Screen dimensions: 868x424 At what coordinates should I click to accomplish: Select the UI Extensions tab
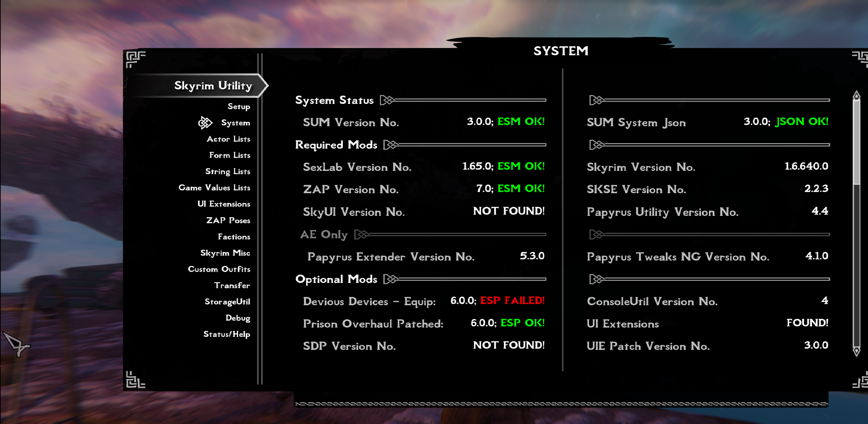[223, 203]
